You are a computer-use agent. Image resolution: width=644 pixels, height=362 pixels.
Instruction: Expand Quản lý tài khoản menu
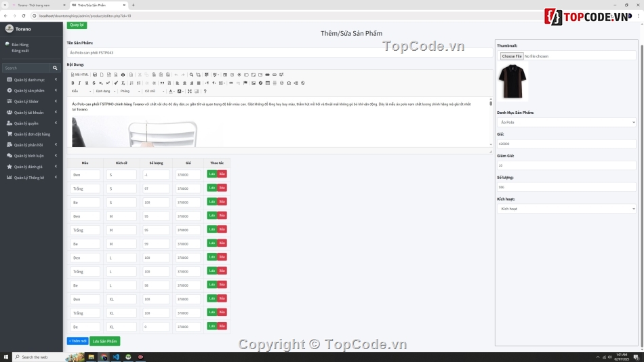coord(31,112)
